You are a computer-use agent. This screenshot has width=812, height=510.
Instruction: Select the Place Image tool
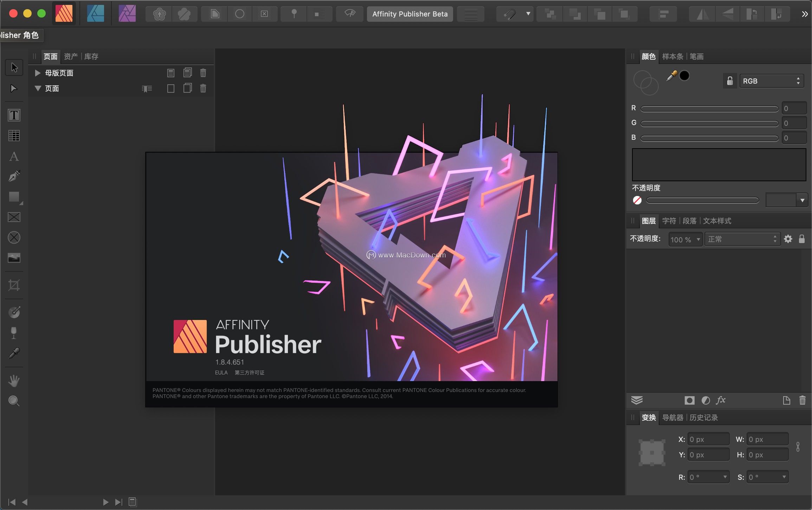pyautogui.click(x=14, y=258)
